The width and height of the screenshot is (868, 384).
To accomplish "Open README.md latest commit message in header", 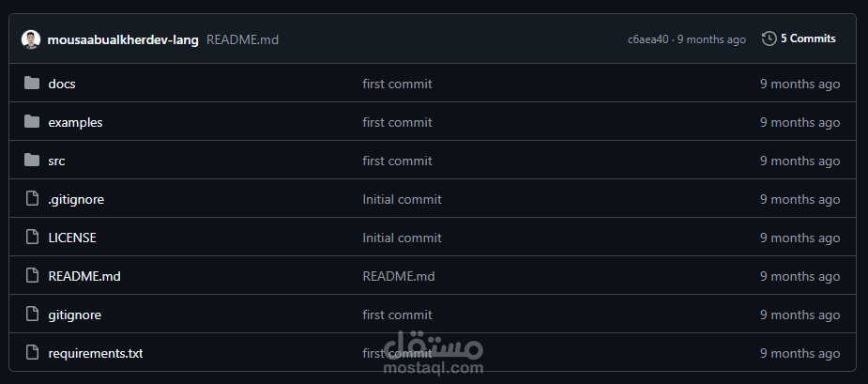I will coord(242,39).
